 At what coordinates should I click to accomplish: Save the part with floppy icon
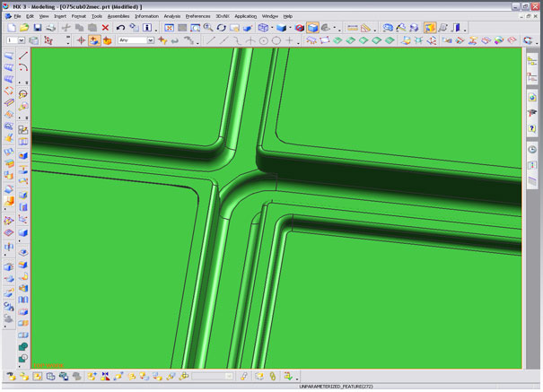pyautogui.click(x=38, y=28)
